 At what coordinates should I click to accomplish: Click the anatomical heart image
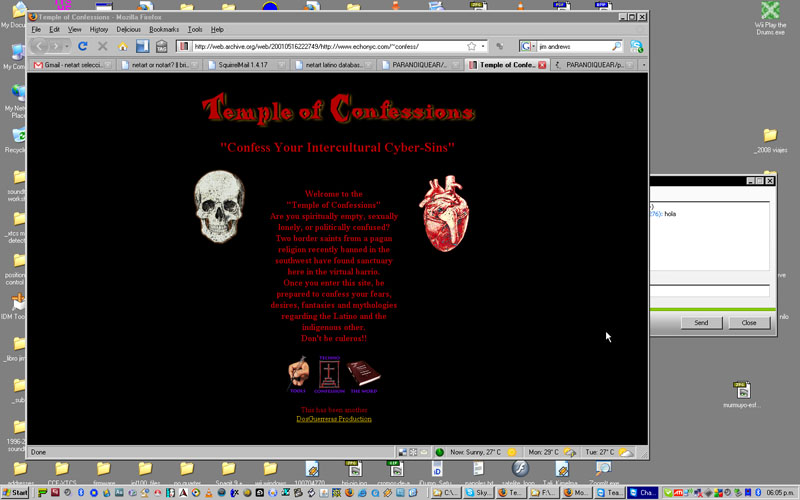click(x=439, y=215)
